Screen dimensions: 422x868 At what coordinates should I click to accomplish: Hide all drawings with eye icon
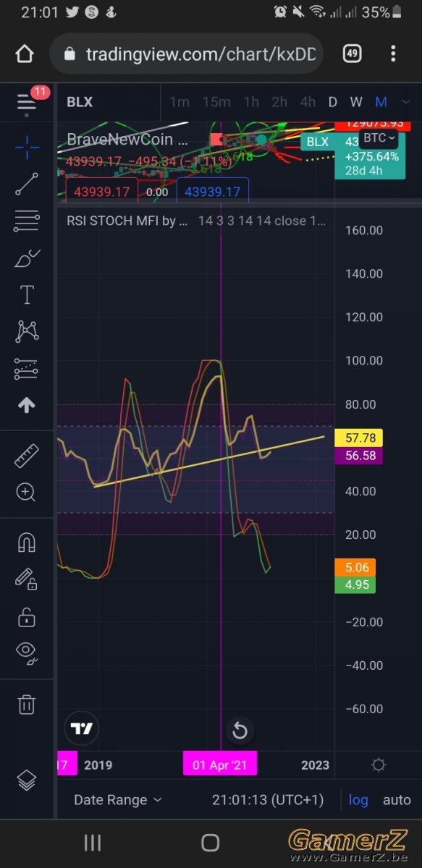27,652
